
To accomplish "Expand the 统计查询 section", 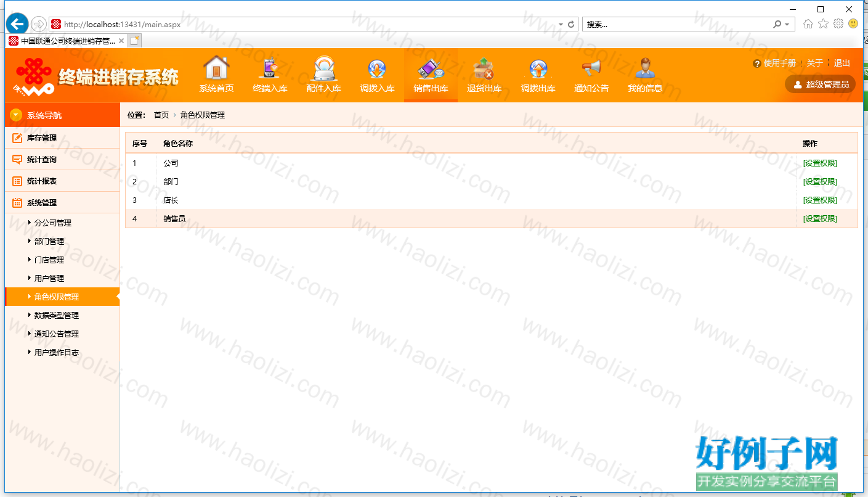I will click(62, 159).
